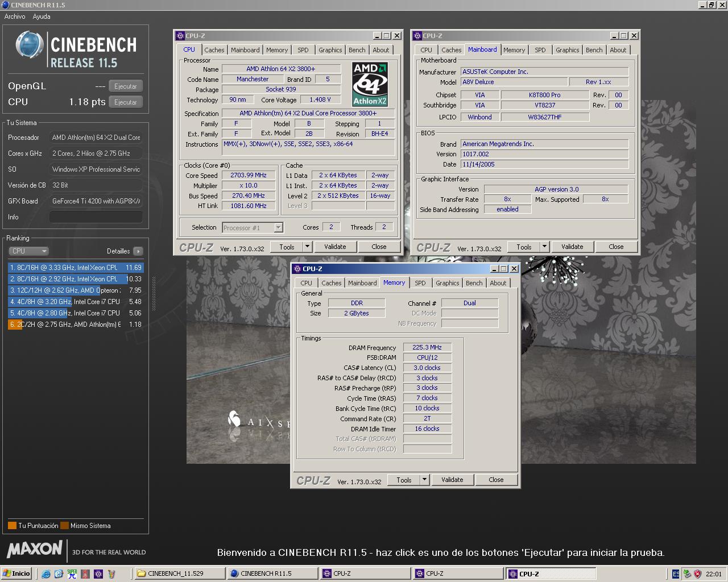
Task: Select Mainboard tab in the Memory CPU-Z window
Action: tap(362, 283)
